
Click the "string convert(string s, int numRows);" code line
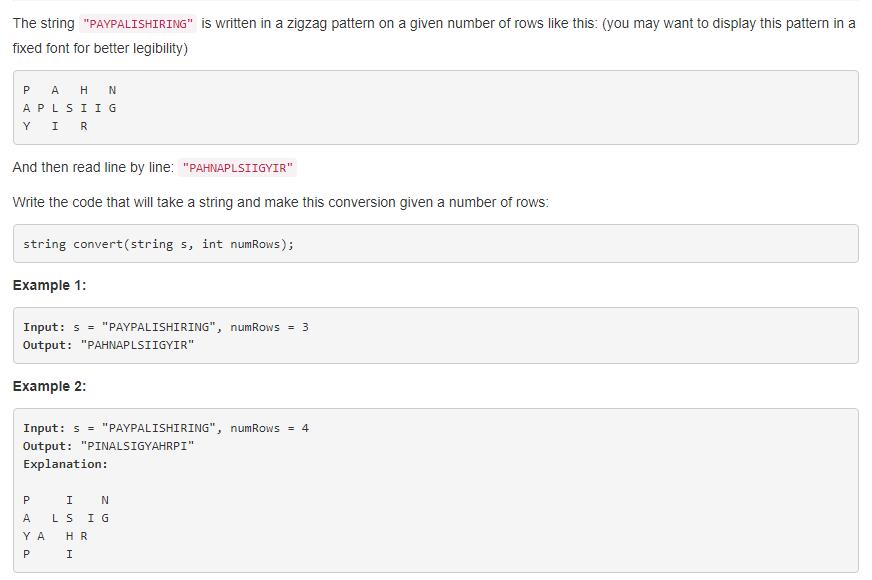pos(158,244)
